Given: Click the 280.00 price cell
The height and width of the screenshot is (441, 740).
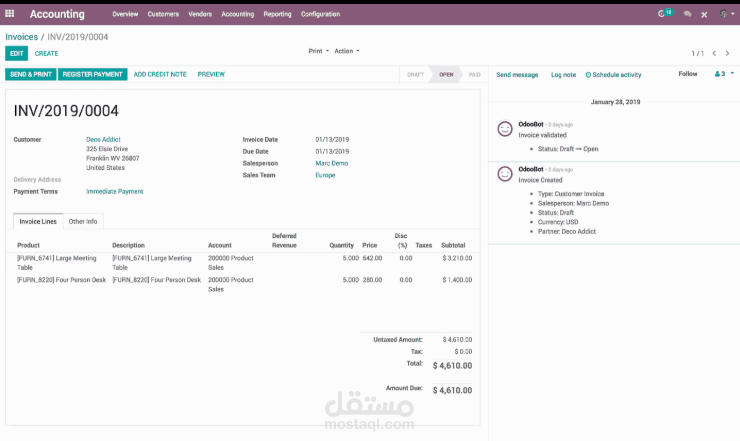Looking at the screenshot, I should coord(372,280).
